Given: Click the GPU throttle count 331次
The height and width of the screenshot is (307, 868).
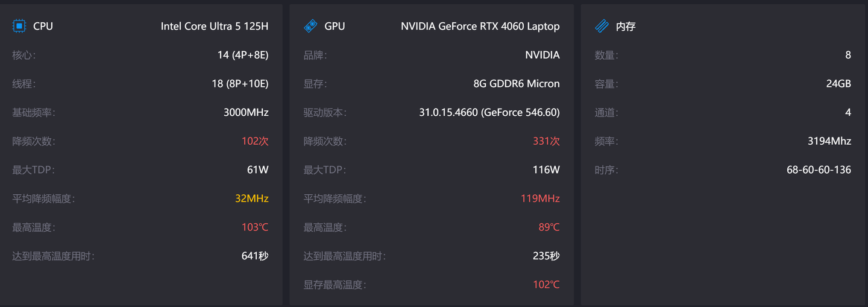Looking at the screenshot, I should 546,141.
